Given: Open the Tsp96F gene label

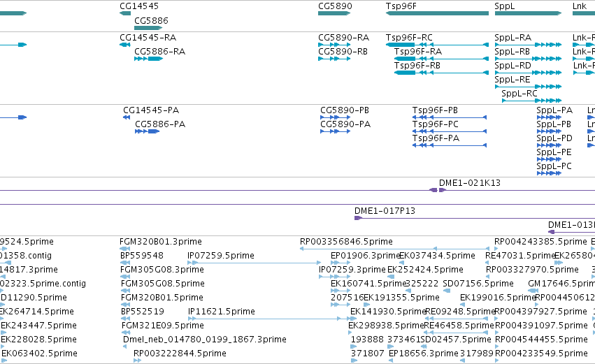Looking at the screenshot, I should point(401,6).
